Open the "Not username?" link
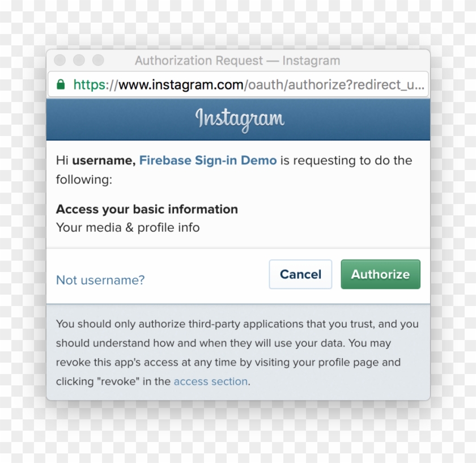This screenshot has height=463, width=476. (100, 280)
